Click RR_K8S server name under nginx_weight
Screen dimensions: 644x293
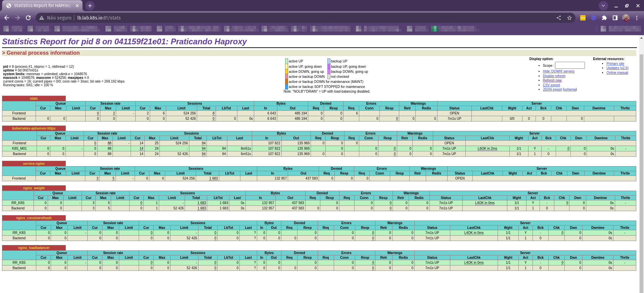click(18, 203)
